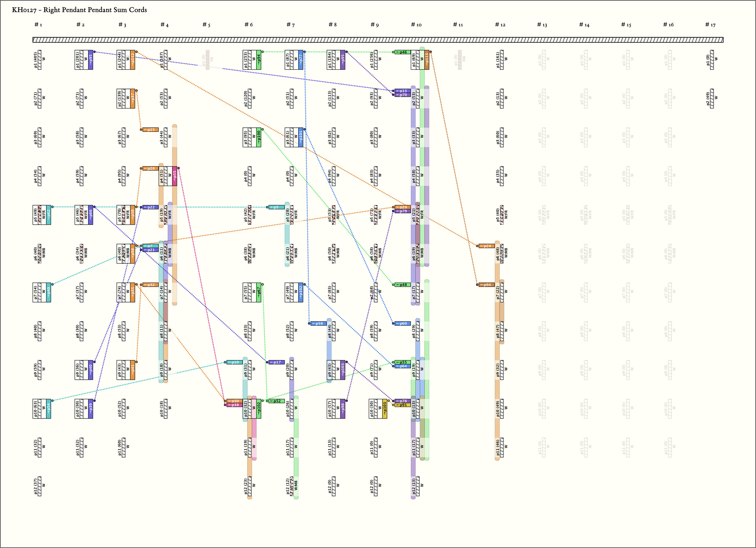Select the yellow ←p91 tag
This screenshot has width=756, height=548.
coord(402,405)
